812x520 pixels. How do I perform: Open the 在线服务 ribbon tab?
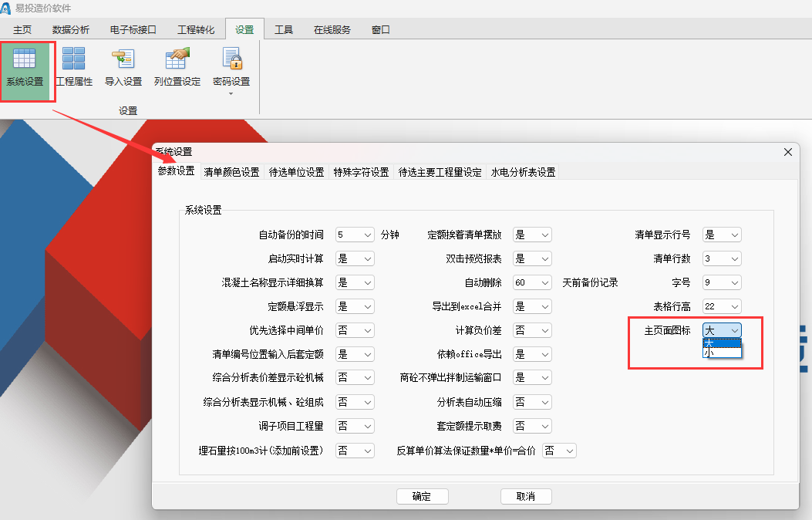click(332, 30)
